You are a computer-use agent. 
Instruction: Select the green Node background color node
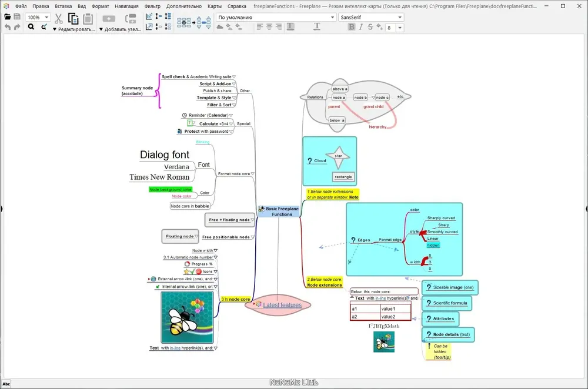point(171,190)
